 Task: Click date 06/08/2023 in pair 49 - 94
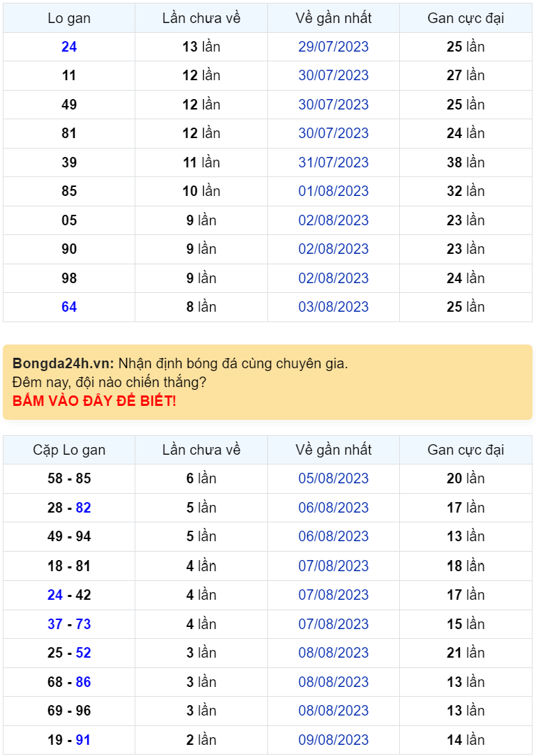(x=334, y=536)
